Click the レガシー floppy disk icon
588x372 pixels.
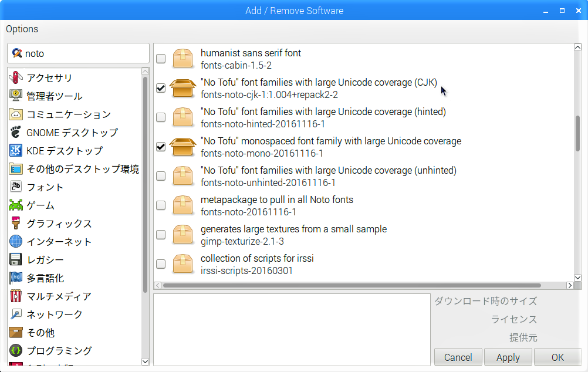click(x=16, y=259)
